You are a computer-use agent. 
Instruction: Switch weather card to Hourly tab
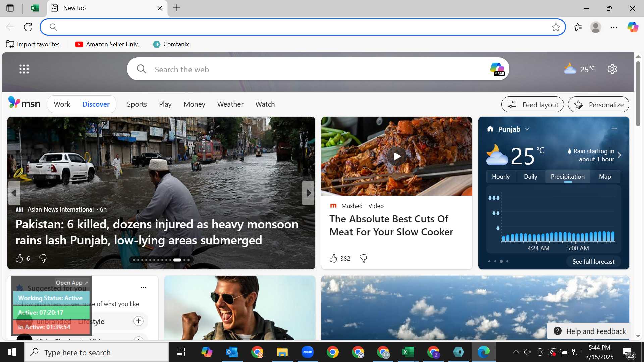(x=501, y=177)
